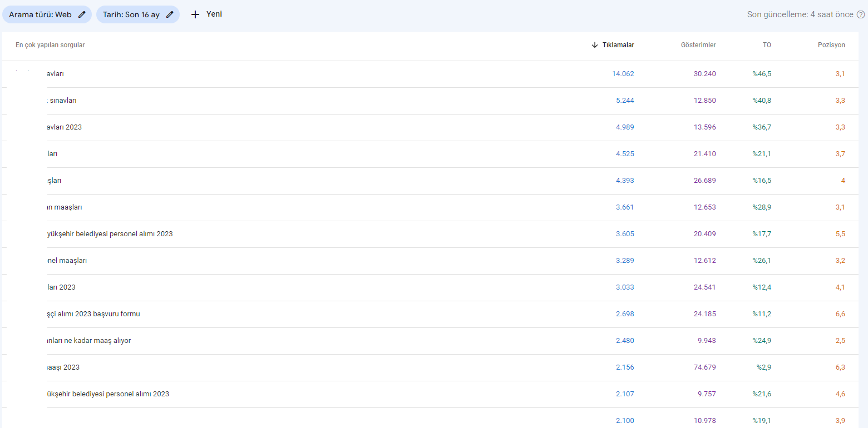Screen dimensions: 868x428
Task: Click the Son güncelleme: 4 saat önce text
Action: [x=800, y=14]
